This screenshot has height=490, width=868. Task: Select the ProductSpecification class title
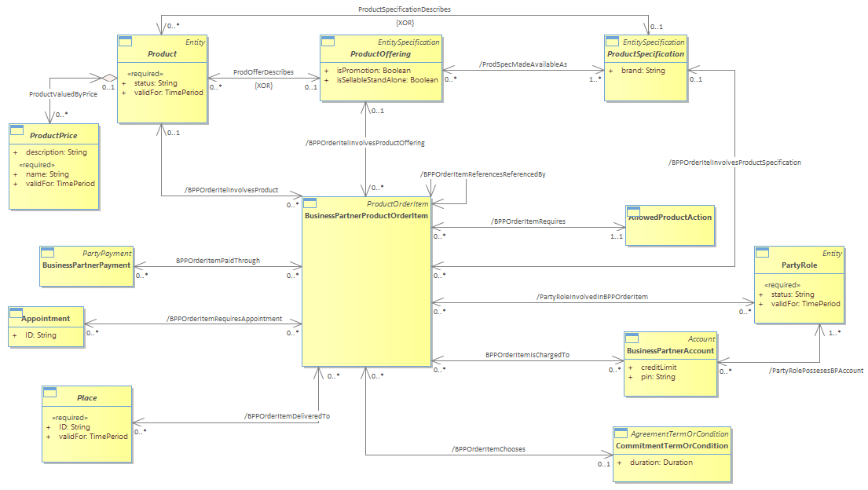pyautogui.click(x=646, y=53)
